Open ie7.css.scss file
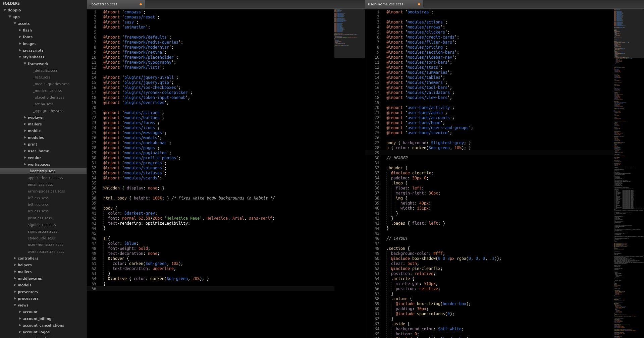 38,198
